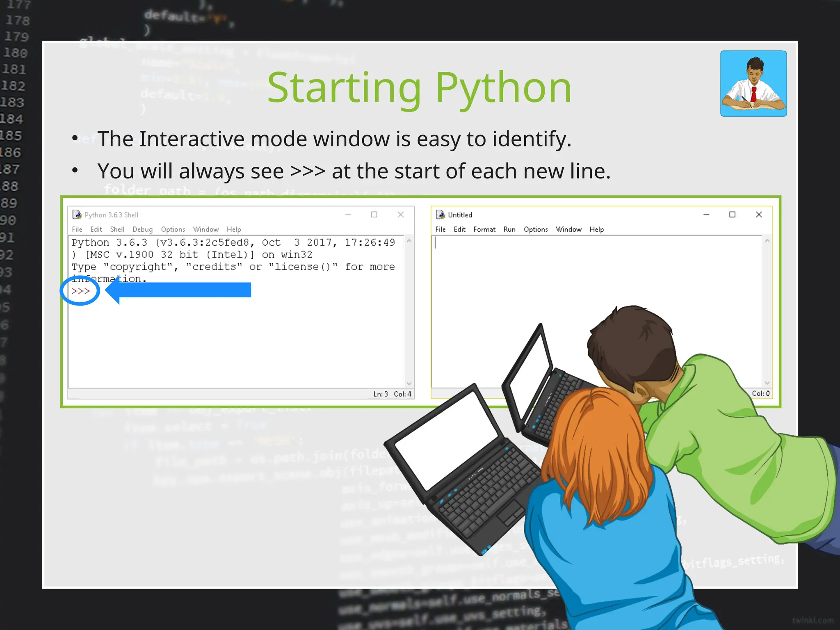Click the '[MSC v.1900 32 bit (Intel)]' line
The image size is (840, 630).
[x=192, y=255]
